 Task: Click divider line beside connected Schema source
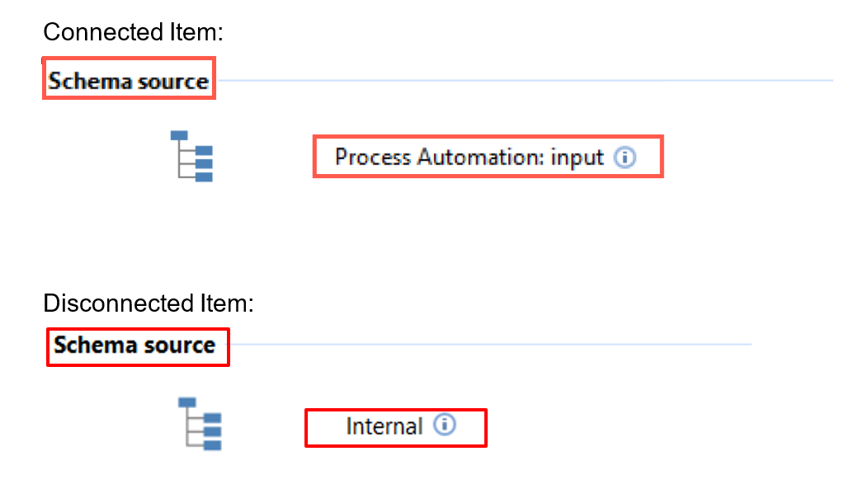click(x=525, y=81)
